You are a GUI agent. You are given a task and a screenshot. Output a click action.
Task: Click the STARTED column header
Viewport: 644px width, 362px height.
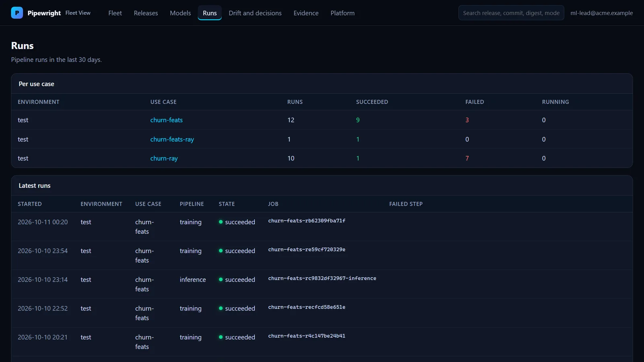click(x=30, y=204)
